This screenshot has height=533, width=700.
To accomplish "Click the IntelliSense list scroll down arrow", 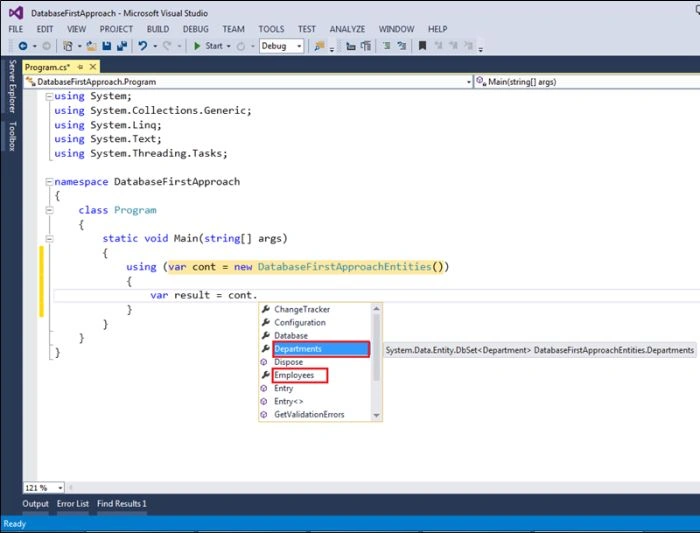I will tap(376, 415).
